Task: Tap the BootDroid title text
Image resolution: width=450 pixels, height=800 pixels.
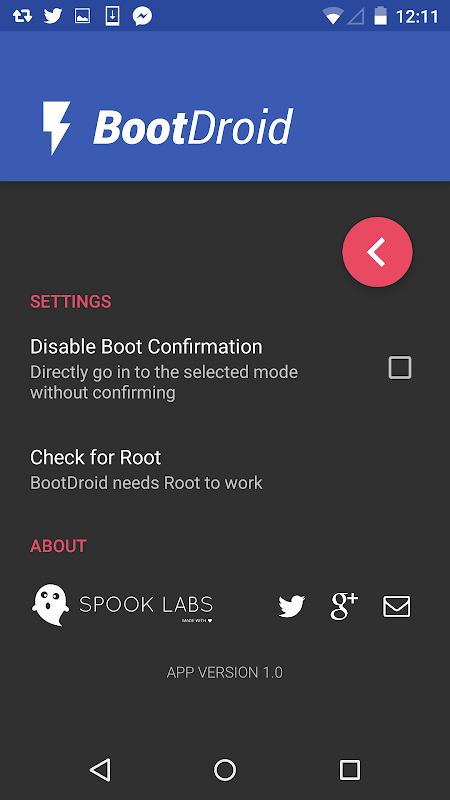Action: tap(193, 127)
